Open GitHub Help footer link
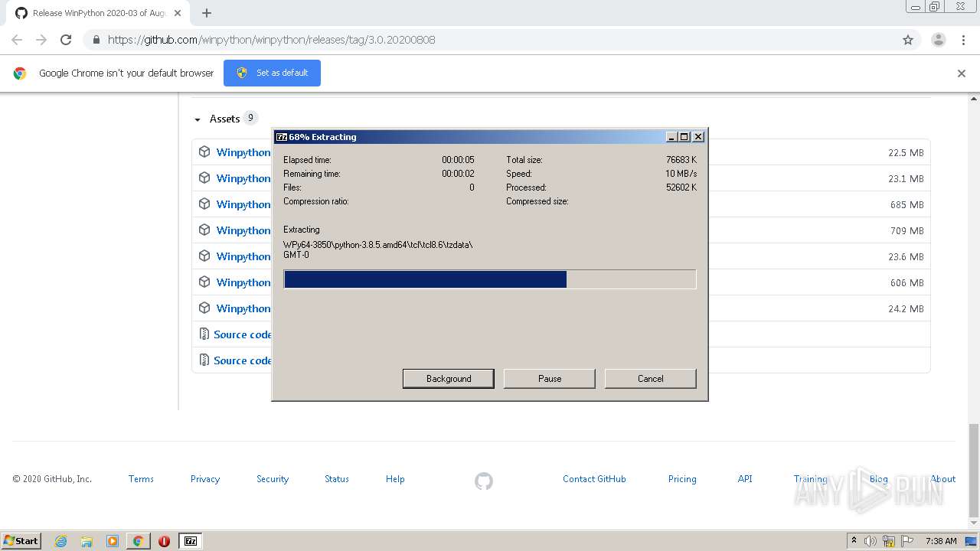Image resolution: width=980 pixels, height=551 pixels. tap(395, 479)
